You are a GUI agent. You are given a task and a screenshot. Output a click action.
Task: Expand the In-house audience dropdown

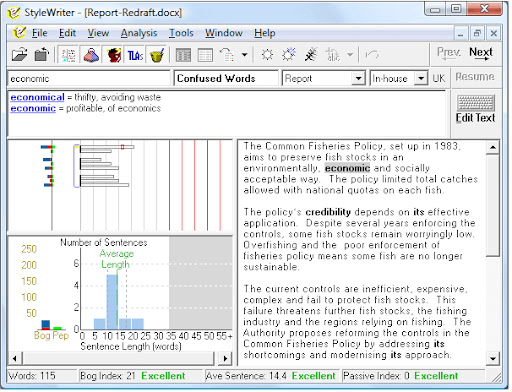[421, 79]
